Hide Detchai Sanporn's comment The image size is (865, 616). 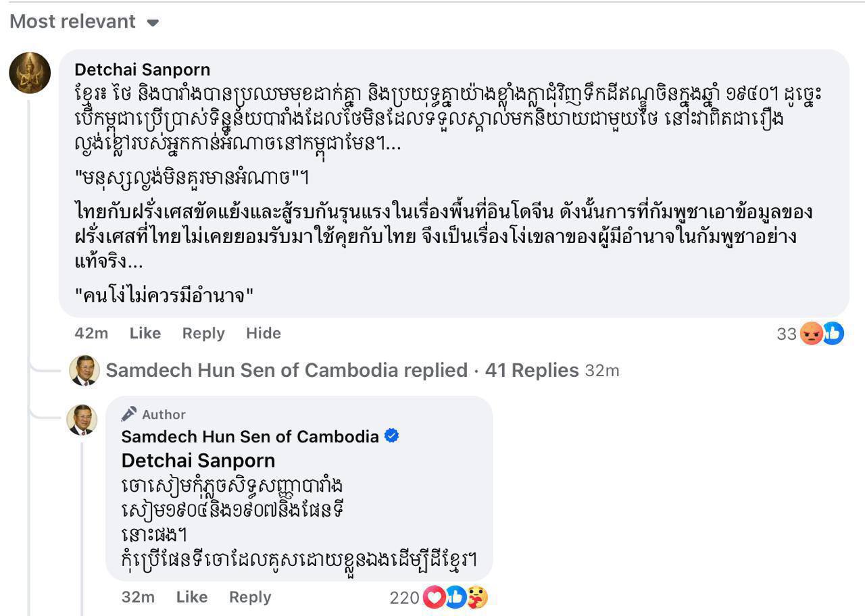(263, 333)
